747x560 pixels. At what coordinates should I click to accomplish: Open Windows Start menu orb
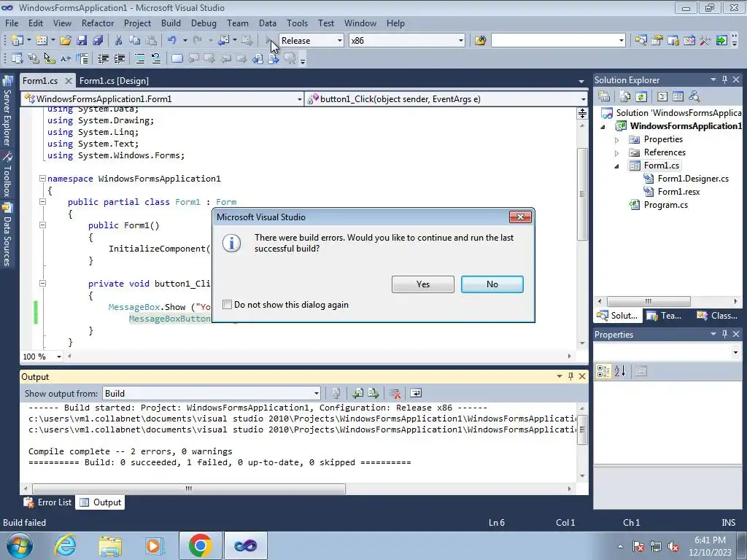coord(19,545)
